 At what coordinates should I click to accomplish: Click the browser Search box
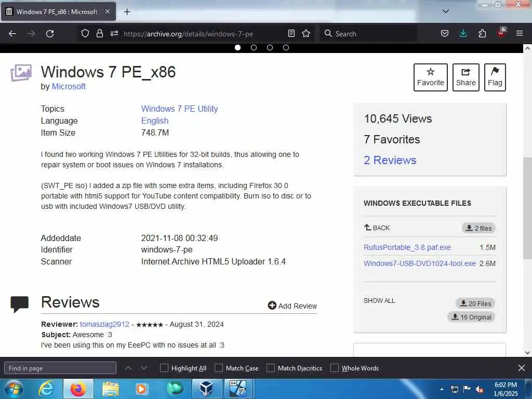[x=368, y=34]
